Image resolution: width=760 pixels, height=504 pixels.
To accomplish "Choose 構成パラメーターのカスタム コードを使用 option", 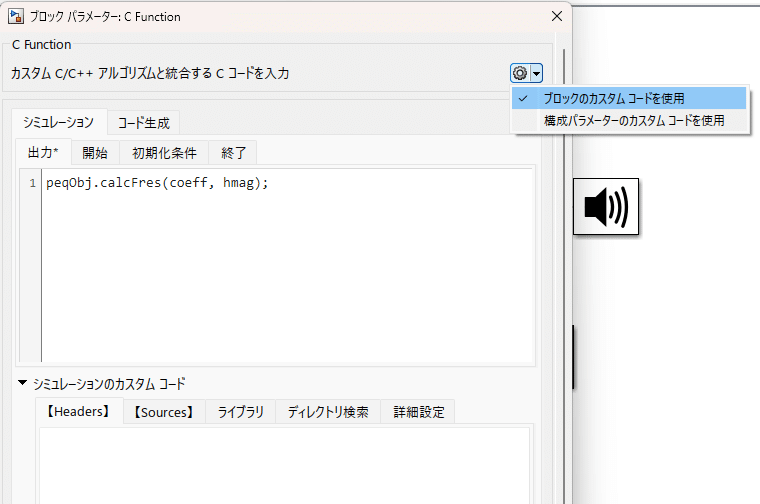I will point(629,120).
